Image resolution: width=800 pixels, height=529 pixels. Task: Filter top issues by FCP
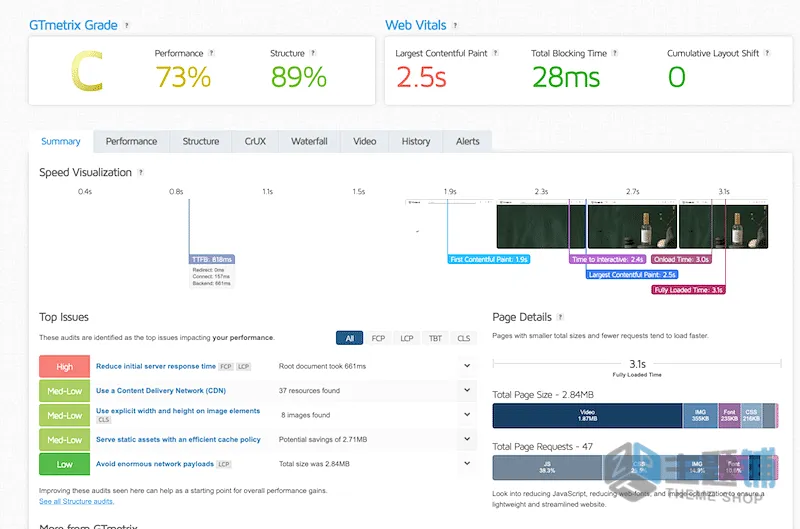click(378, 338)
